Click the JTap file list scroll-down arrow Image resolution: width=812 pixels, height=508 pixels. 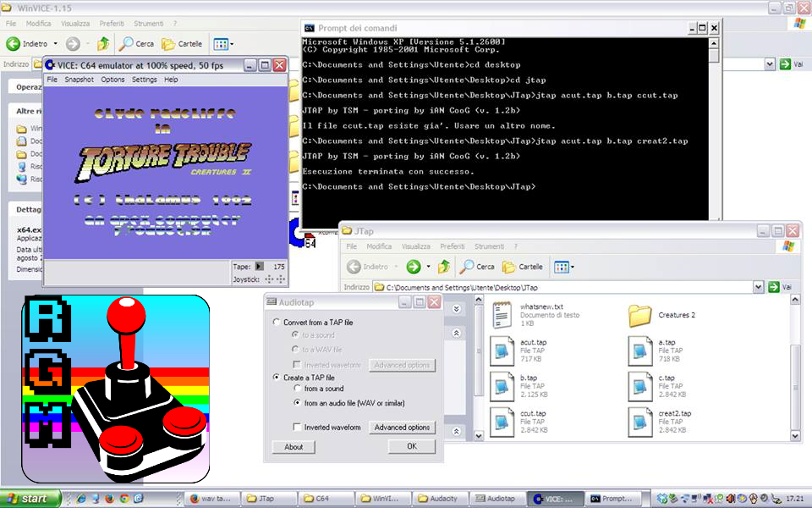click(x=795, y=436)
